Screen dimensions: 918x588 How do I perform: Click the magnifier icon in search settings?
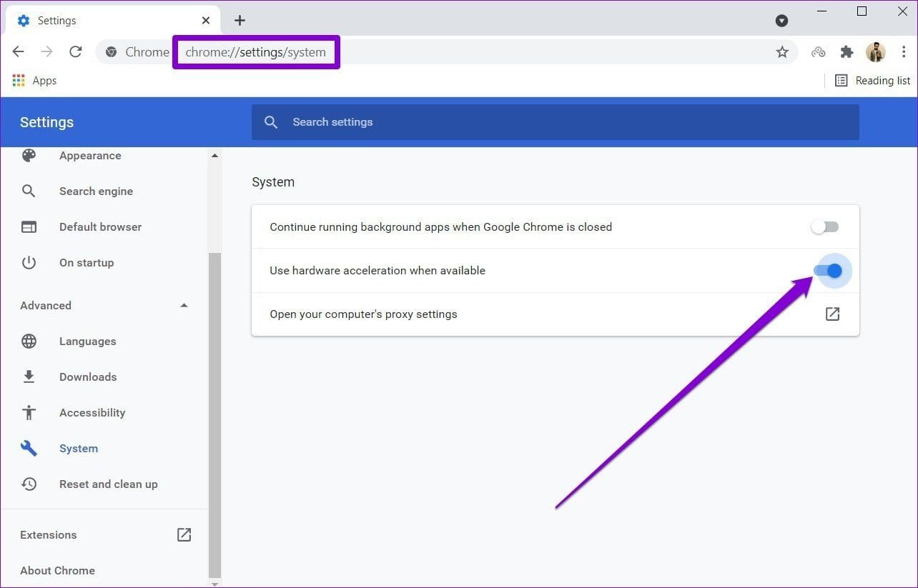tap(271, 122)
